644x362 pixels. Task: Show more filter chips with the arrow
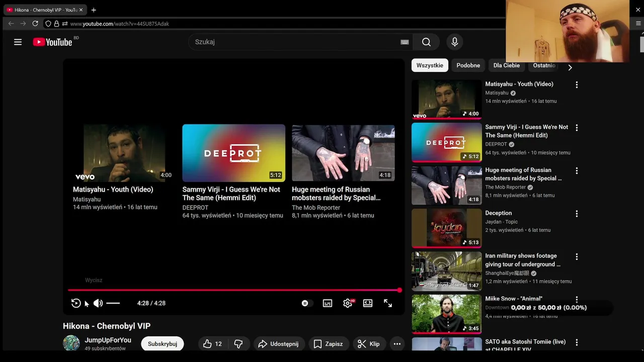570,67
